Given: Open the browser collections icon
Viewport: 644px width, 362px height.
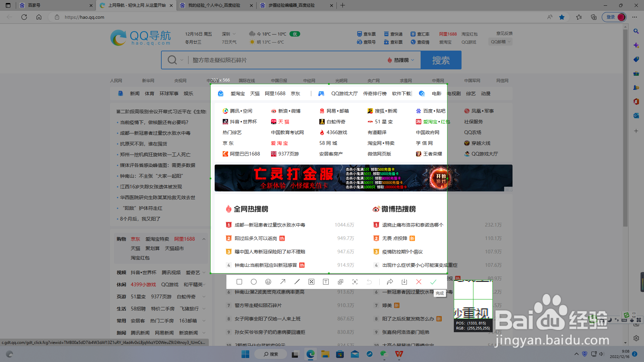Looking at the screenshot, I should [594, 17].
